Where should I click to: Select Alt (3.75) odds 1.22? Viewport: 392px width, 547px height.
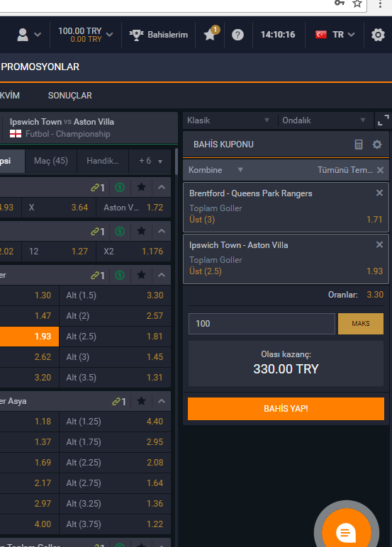point(116,524)
